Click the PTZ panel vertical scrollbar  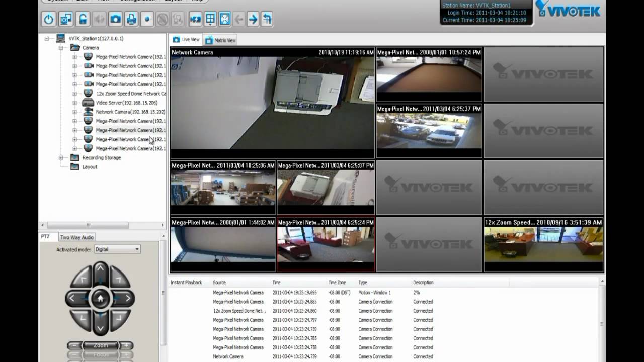pos(163,293)
